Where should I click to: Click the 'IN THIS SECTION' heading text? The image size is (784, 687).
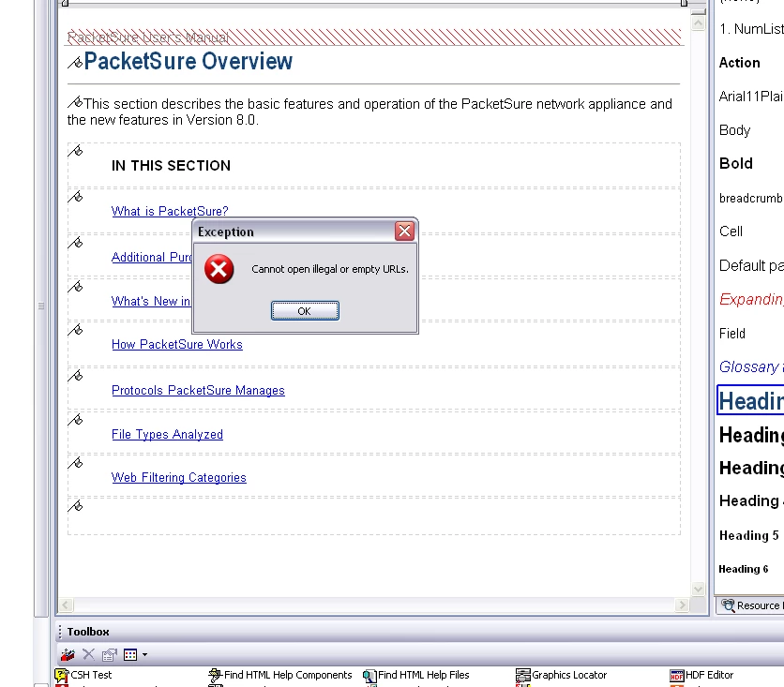pyautogui.click(x=171, y=166)
